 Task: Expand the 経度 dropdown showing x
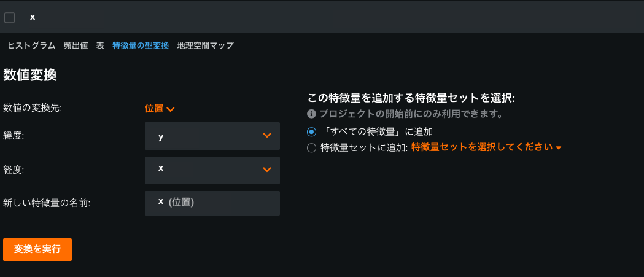(x=212, y=170)
